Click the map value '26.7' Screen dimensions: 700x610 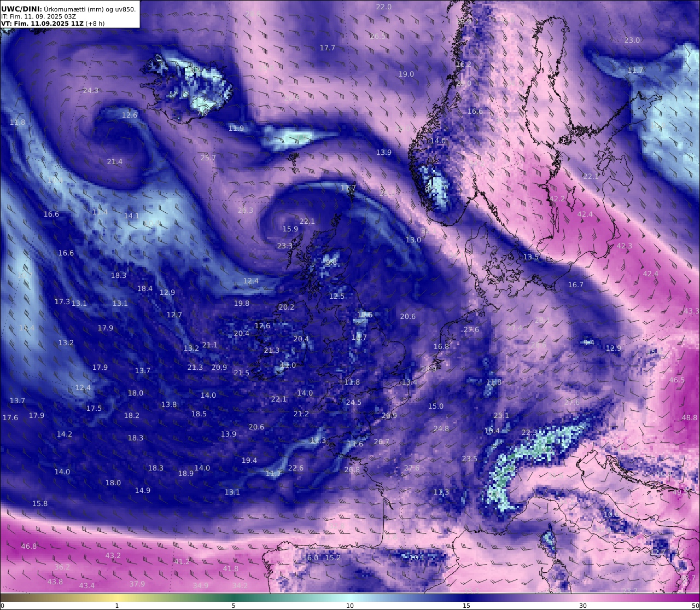382,441
